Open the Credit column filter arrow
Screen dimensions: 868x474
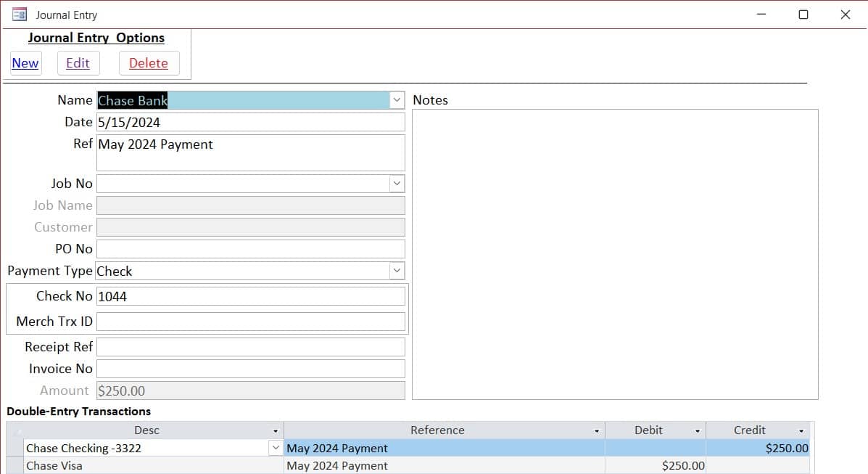(x=801, y=430)
